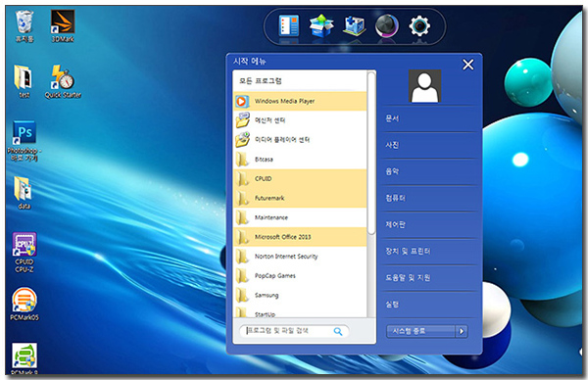Click the Windows Media Player icon

point(242,101)
